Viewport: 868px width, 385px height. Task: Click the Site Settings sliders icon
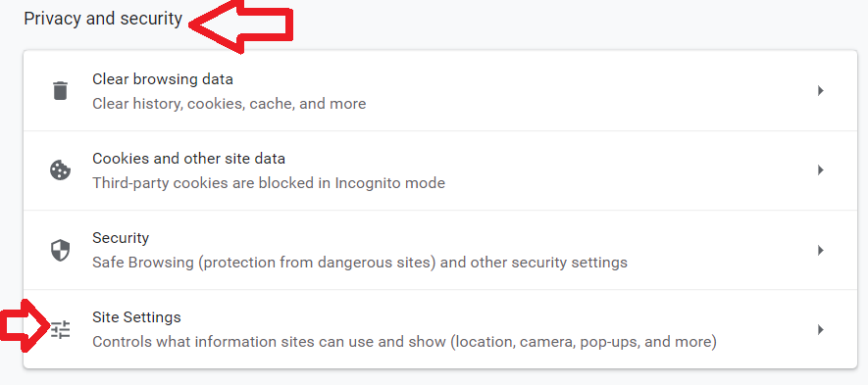(61, 330)
